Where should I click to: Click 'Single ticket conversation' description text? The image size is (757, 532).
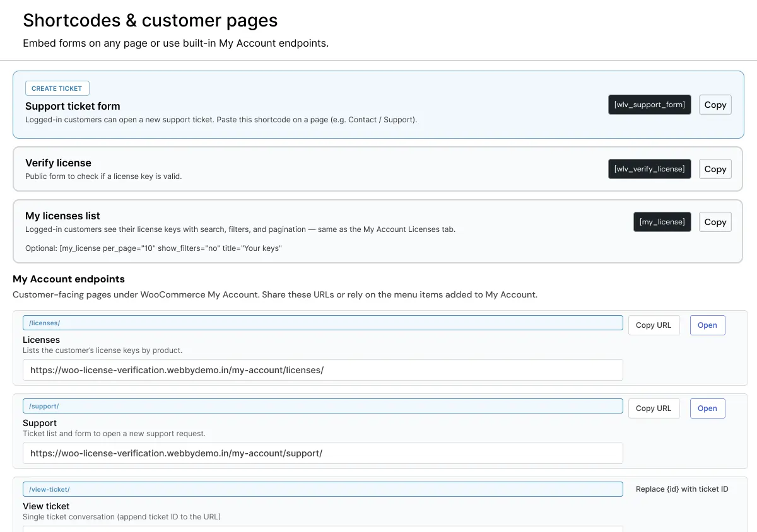[122, 517]
